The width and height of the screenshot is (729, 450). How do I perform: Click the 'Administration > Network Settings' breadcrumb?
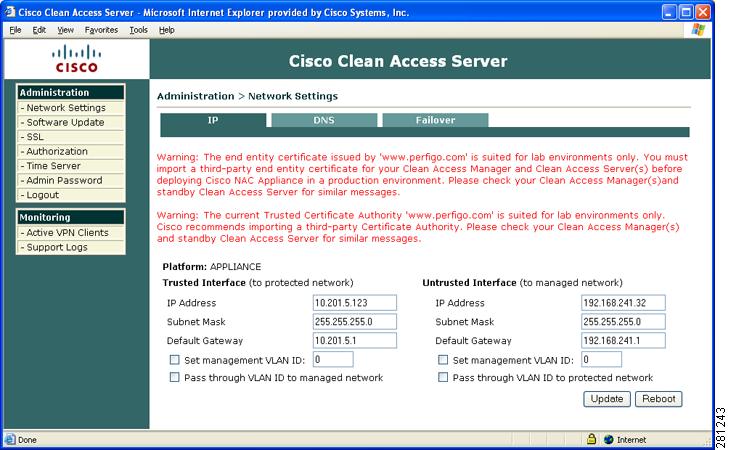click(x=247, y=96)
